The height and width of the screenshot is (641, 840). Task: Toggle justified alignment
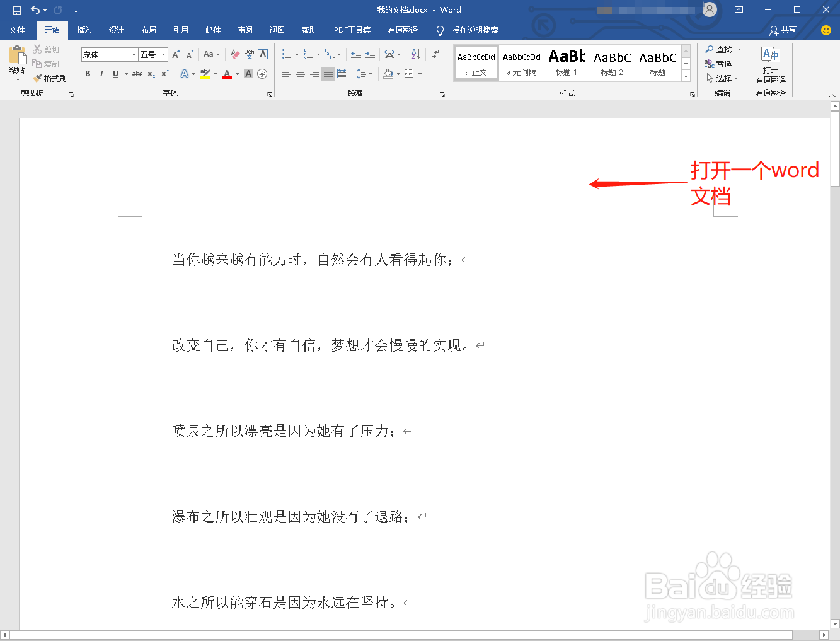coord(328,74)
